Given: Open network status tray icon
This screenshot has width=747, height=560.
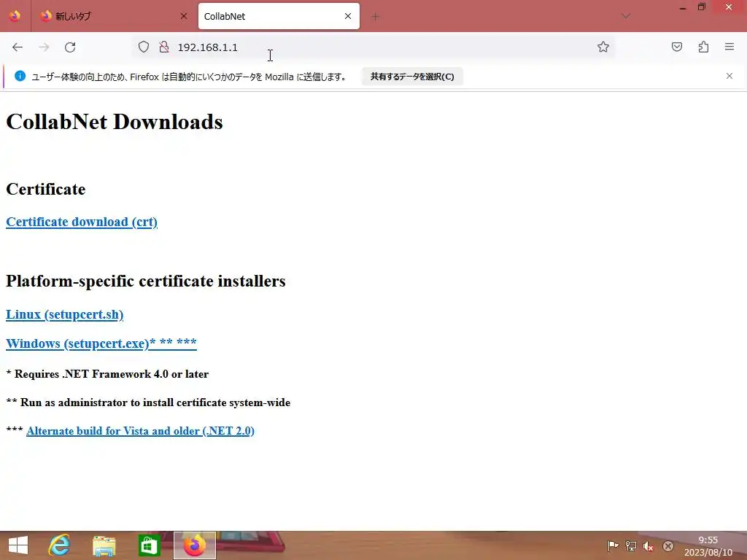Looking at the screenshot, I should (631, 545).
